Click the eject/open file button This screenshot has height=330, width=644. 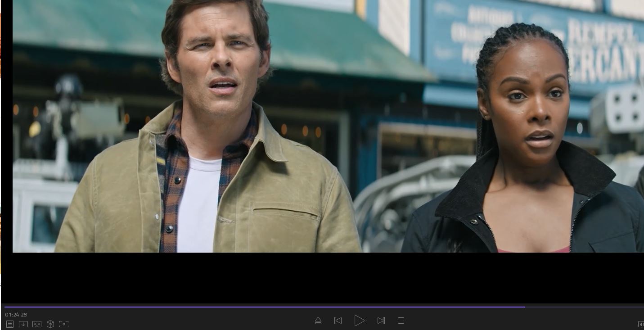(x=318, y=321)
